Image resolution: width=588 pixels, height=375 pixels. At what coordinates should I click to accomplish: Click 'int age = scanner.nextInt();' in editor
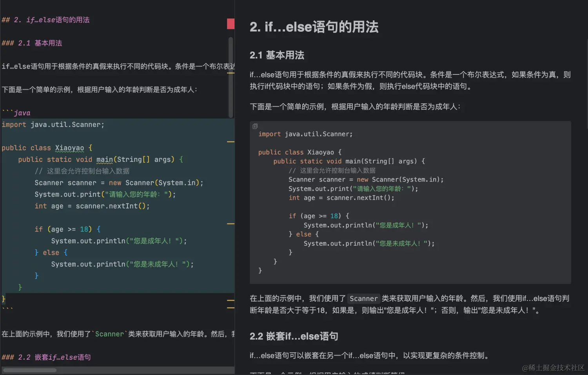(x=92, y=206)
